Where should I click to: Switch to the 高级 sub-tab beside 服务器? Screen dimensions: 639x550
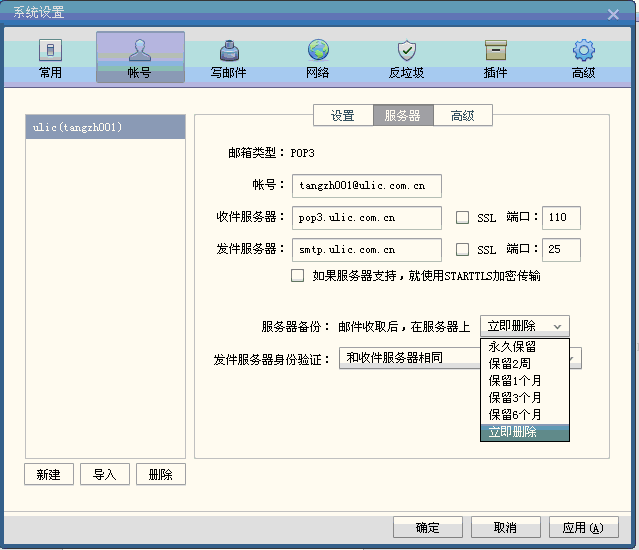[462, 116]
